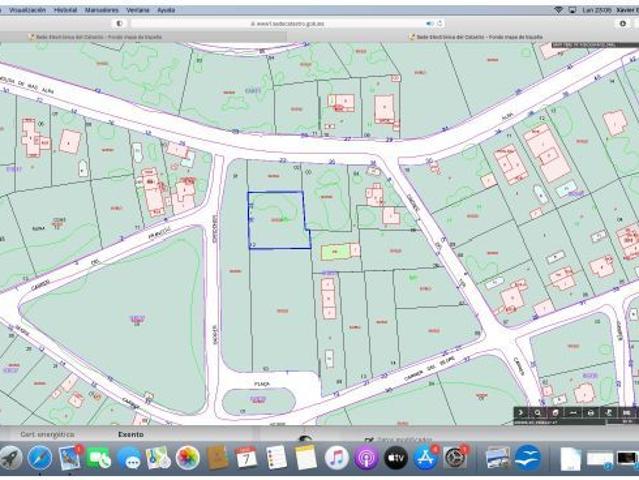Open the Apple TV app in the Dock

coord(395,458)
